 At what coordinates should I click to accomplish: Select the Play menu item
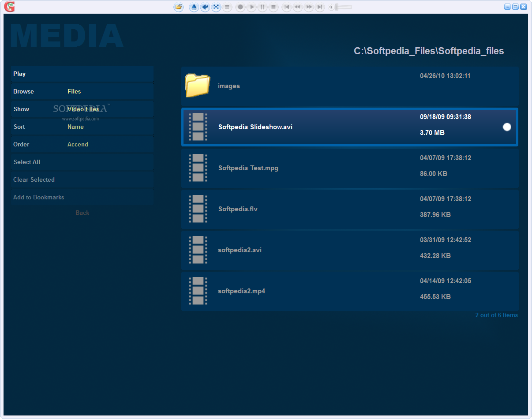82,74
